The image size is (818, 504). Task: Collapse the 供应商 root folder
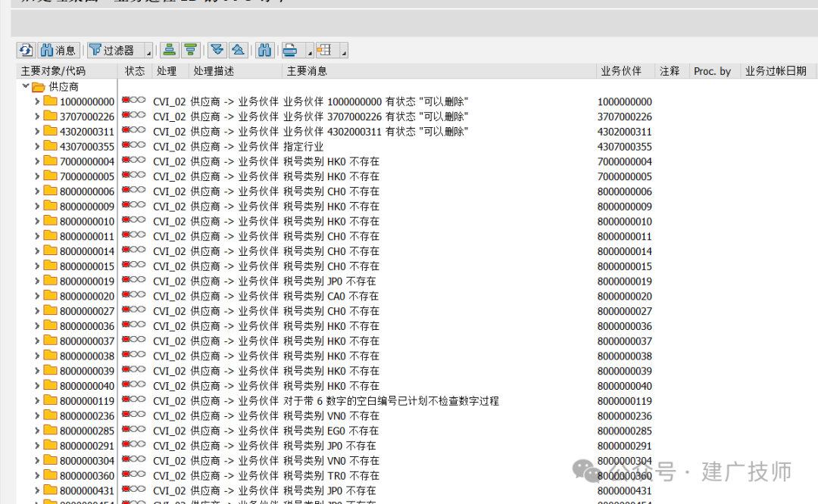25,86
